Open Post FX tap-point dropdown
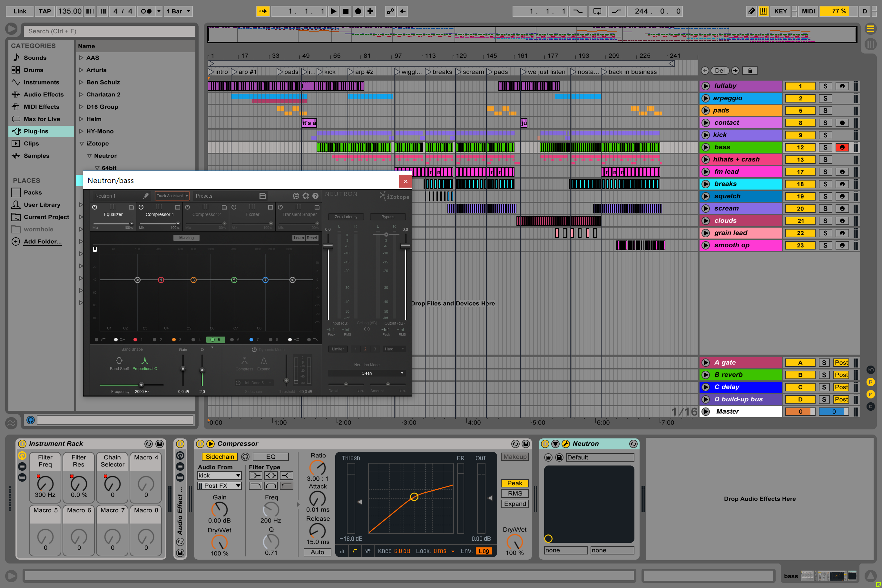Image resolution: width=882 pixels, height=588 pixels. pos(220,485)
